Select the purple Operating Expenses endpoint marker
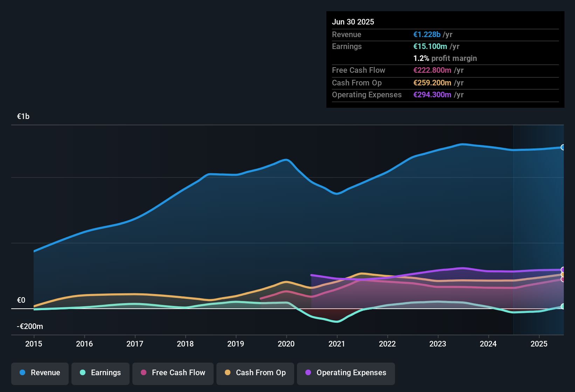 562,269
